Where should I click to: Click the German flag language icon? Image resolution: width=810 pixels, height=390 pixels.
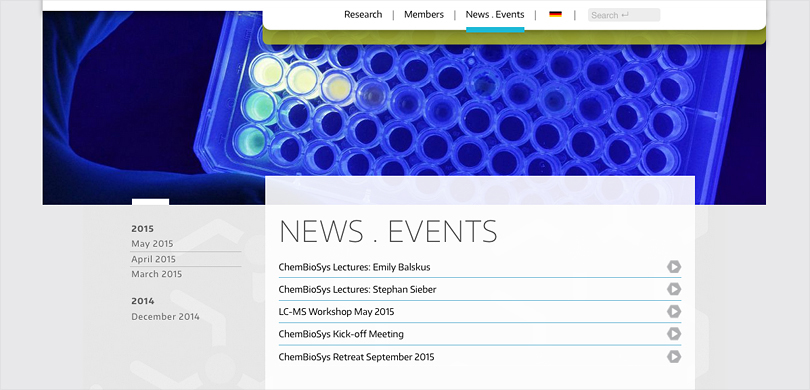pos(555,14)
